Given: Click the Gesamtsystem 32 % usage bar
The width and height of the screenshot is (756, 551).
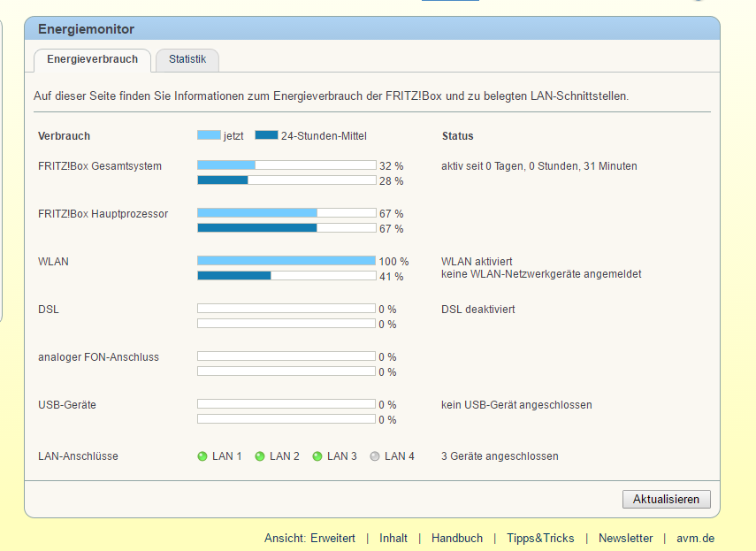Looking at the screenshot, I should [x=286, y=165].
